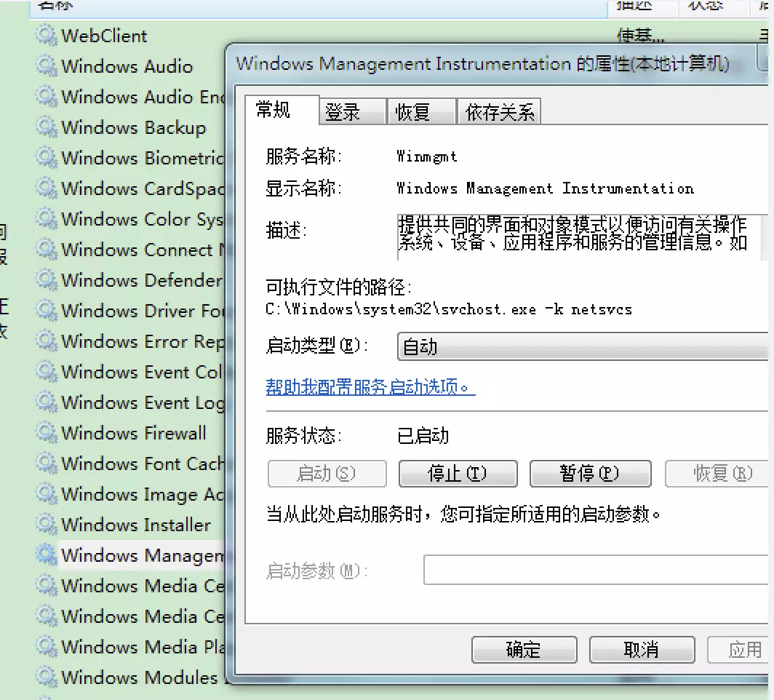Click the Windows Biometric service gear icon

(47, 158)
